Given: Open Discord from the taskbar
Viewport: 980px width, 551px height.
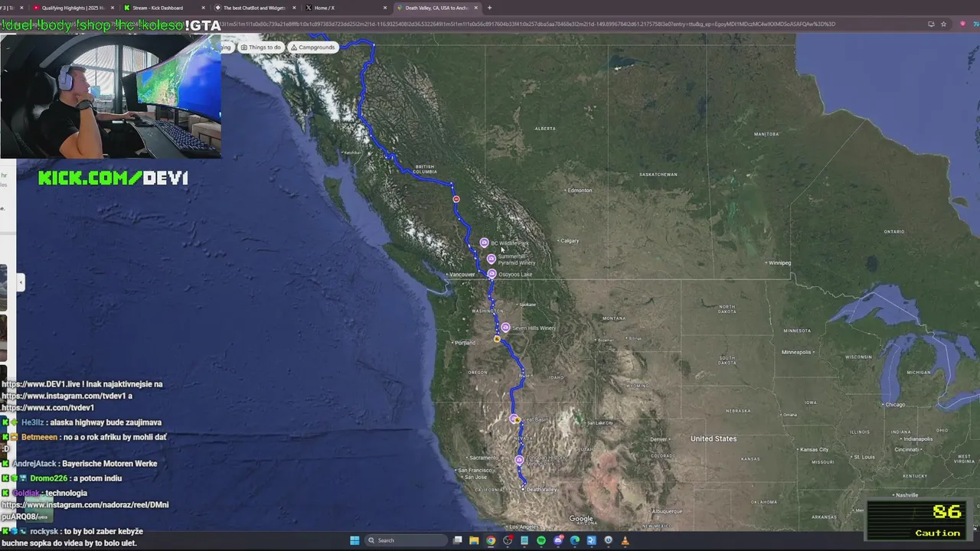Looking at the screenshot, I should 558,540.
